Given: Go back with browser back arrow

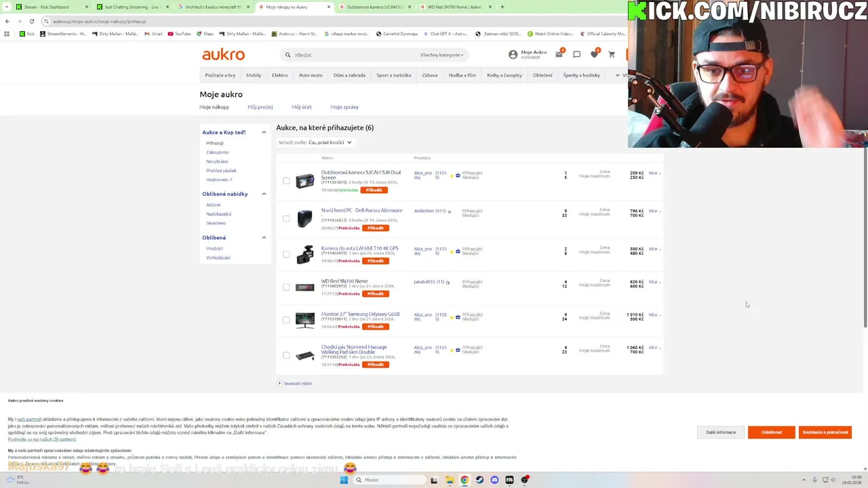Looking at the screenshot, I should click(7, 21).
